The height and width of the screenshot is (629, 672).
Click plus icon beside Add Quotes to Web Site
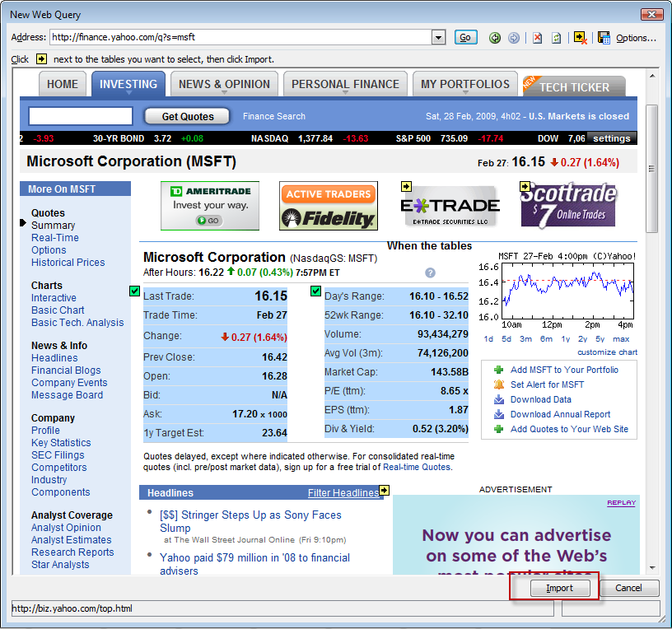[498, 429]
